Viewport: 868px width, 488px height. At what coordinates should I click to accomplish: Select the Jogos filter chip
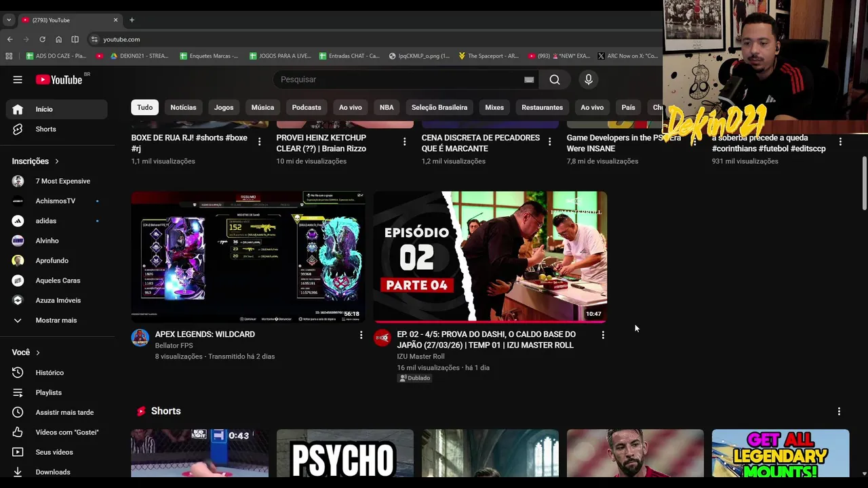tap(224, 107)
